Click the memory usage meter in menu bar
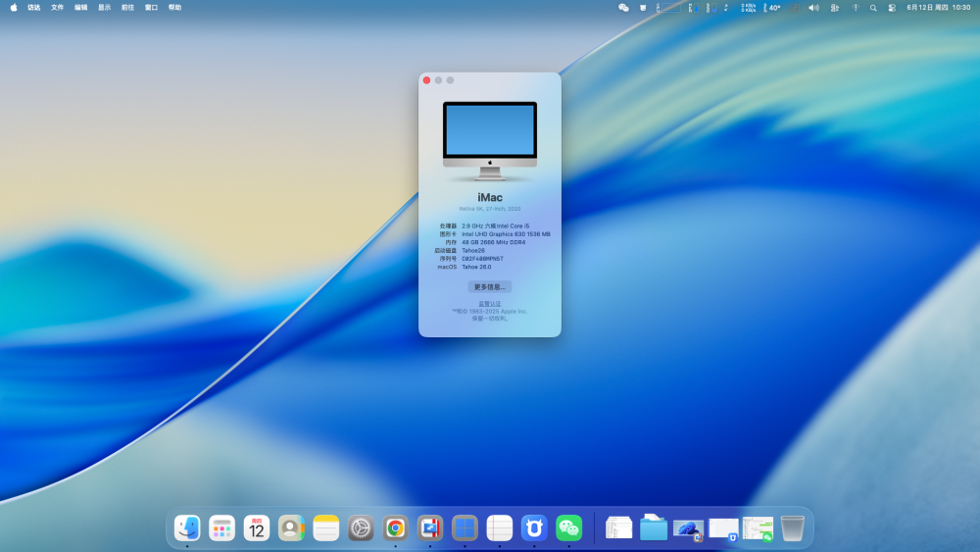Image resolution: width=980 pixels, height=552 pixels. [x=693, y=8]
